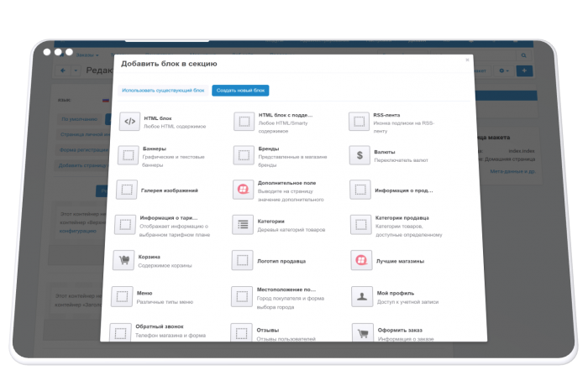Add the Местоположение по... block icon
This screenshot has width=588, height=391.
[x=242, y=297]
